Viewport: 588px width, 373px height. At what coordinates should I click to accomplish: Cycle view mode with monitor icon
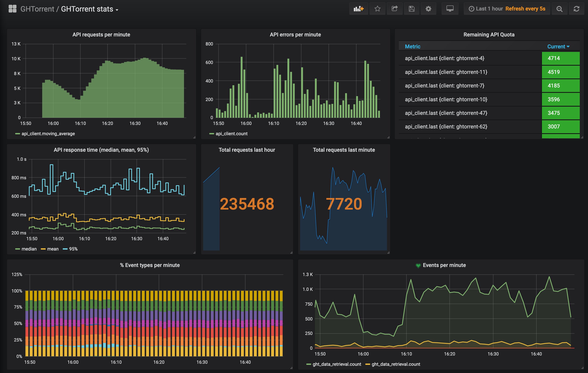tap(450, 9)
